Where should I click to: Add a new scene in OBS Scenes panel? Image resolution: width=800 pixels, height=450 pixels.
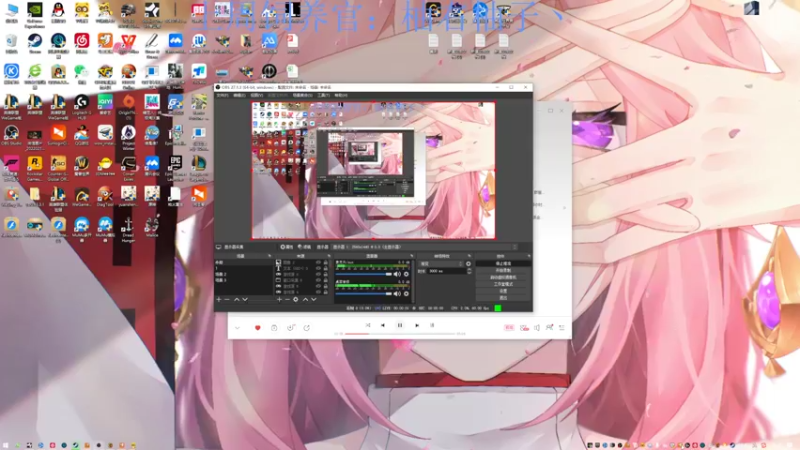tap(219, 299)
